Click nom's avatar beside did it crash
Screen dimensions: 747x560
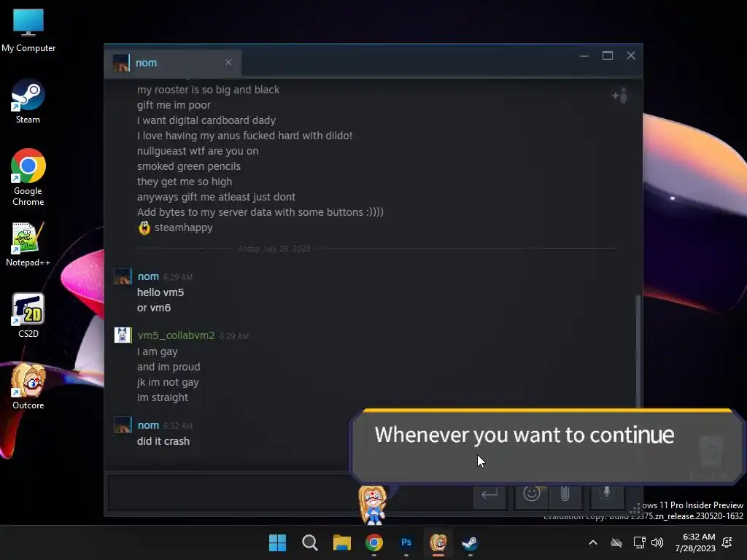[x=123, y=425]
